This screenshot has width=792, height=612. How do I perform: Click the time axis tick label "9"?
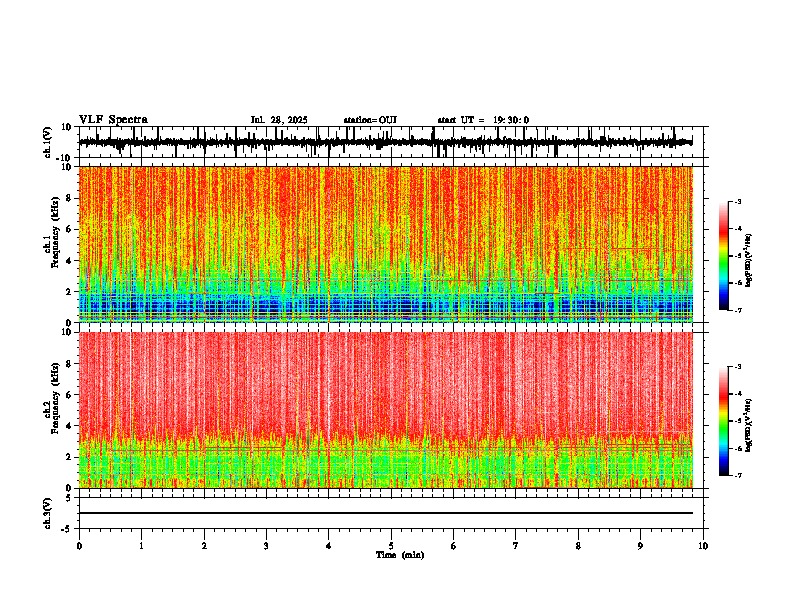pyautogui.click(x=640, y=546)
